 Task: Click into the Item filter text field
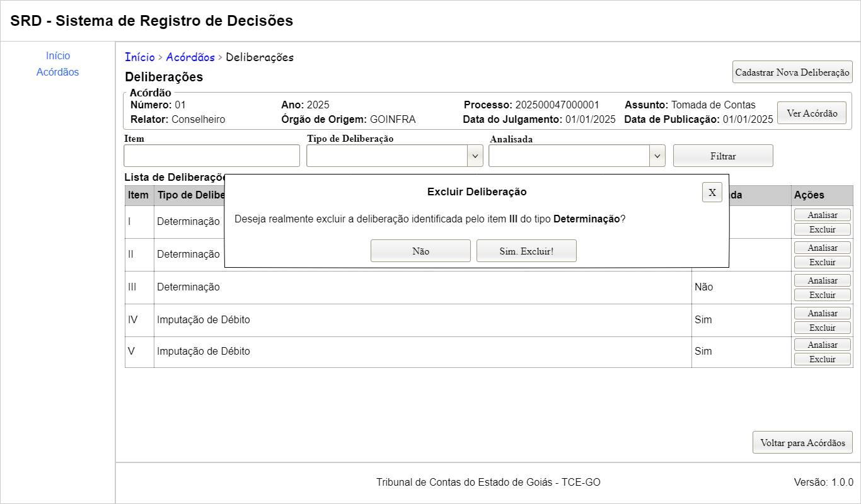[x=212, y=156]
